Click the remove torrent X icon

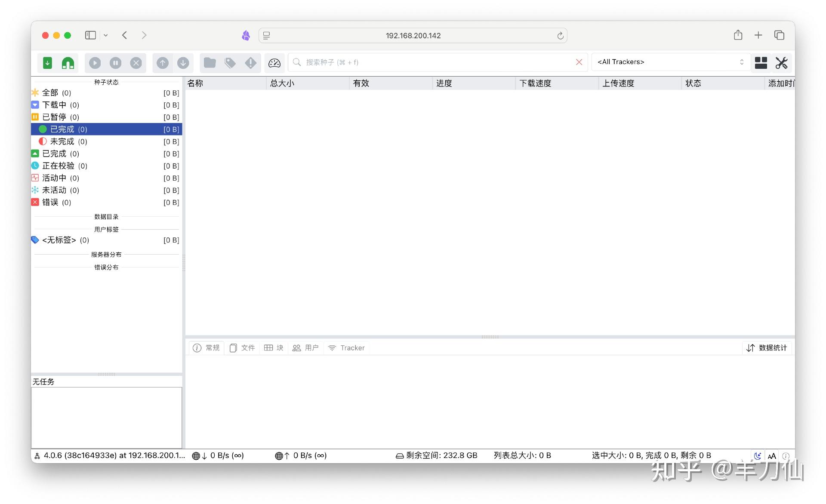coord(136,62)
